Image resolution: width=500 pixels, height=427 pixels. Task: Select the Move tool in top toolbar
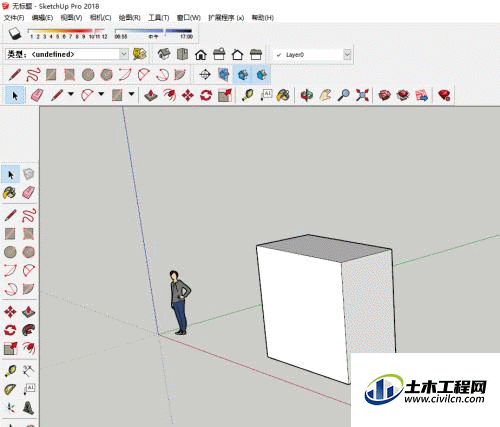pyautogui.click(x=188, y=95)
